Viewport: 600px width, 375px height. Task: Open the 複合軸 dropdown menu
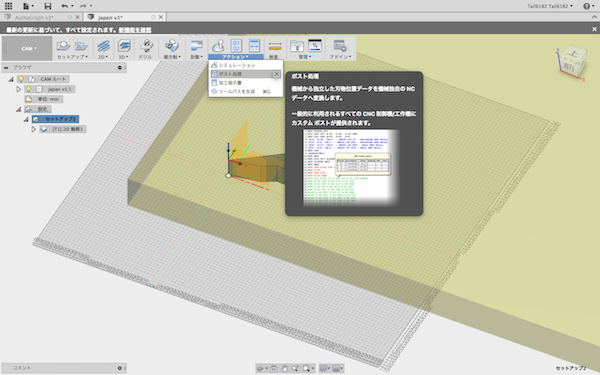(172, 57)
